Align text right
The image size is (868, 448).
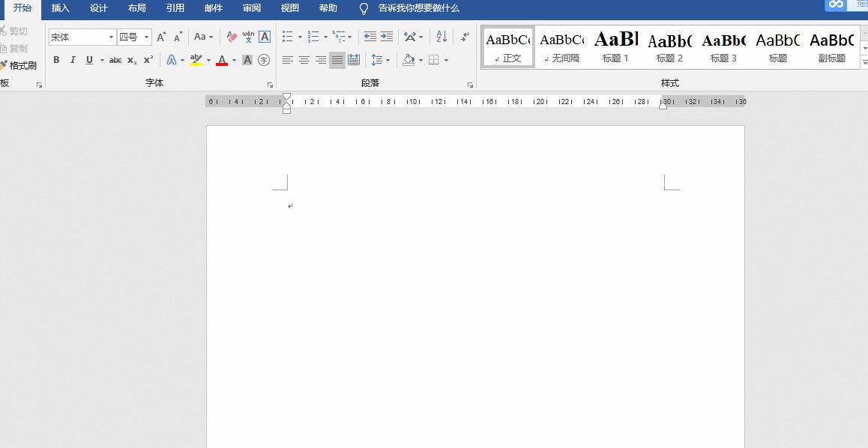pos(321,60)
